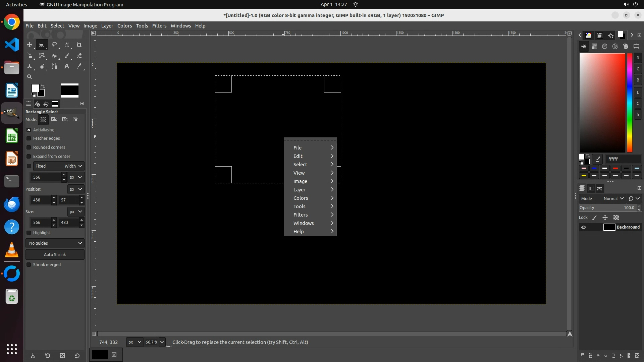Select the Eraser tool
This screenshot has width=644, height=362.
[79, 56]
